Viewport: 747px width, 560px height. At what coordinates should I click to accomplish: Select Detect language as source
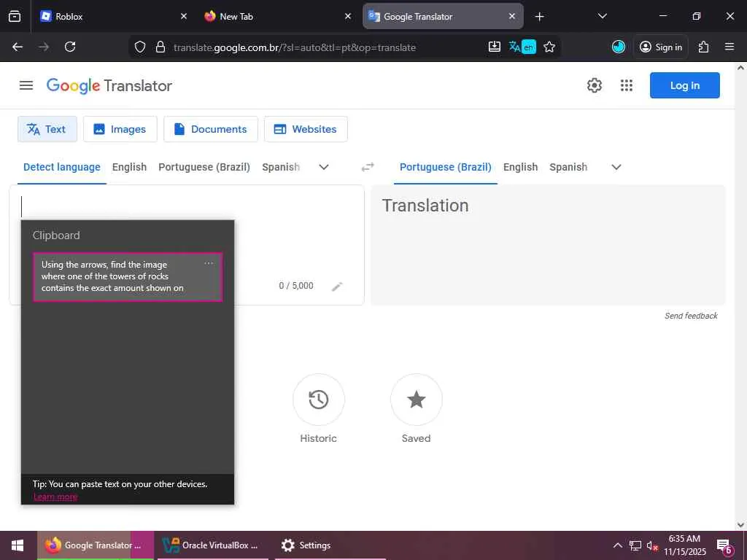point(62,167)
